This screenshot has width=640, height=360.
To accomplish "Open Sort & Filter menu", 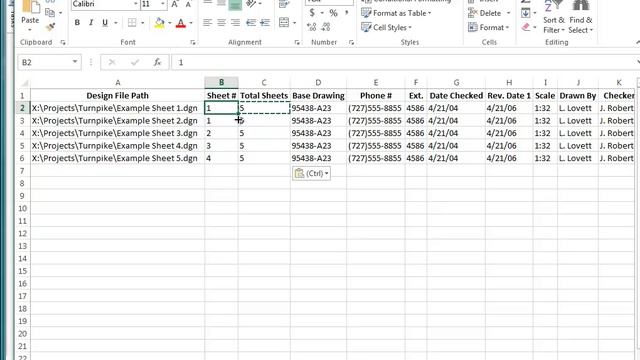I will [x=554, y=17].
